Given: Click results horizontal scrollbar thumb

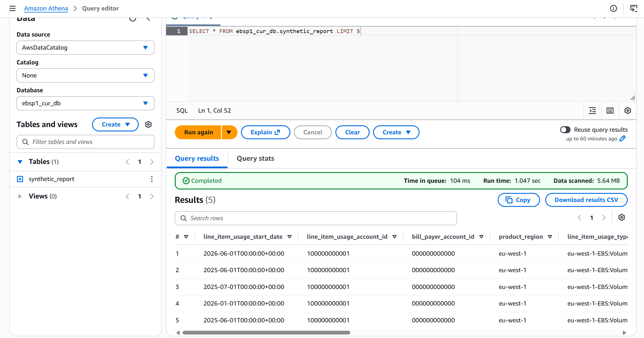Looking at the screenshot, I should tap(266, 332).
